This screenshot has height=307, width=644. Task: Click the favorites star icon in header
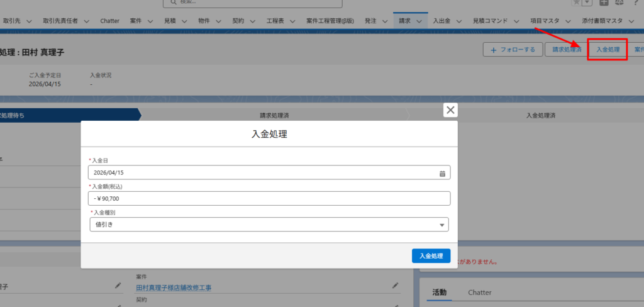tap(577, 3)
